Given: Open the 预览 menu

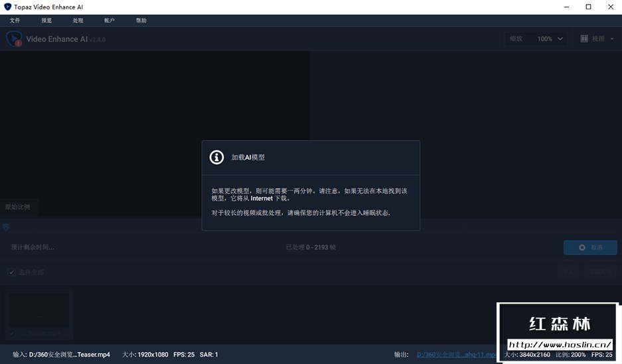Looking at the screenshot, I should point(46,21).
